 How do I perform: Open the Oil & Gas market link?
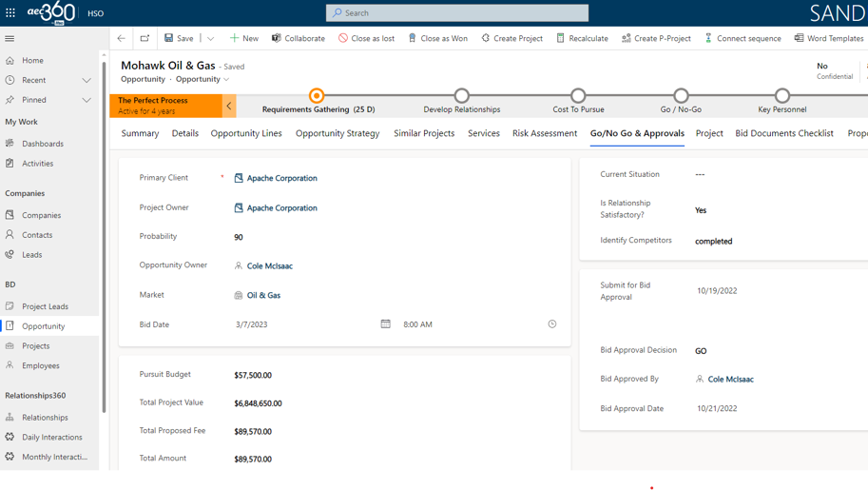coord(263,296)
